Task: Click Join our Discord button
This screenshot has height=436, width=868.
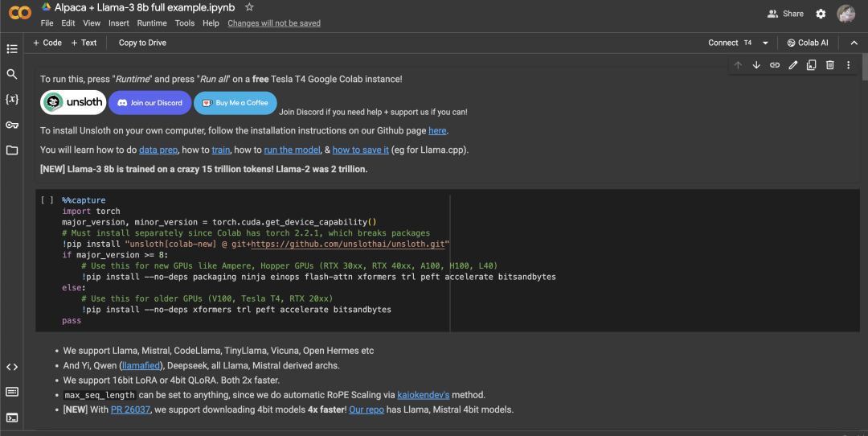Action: coord(150,103)
